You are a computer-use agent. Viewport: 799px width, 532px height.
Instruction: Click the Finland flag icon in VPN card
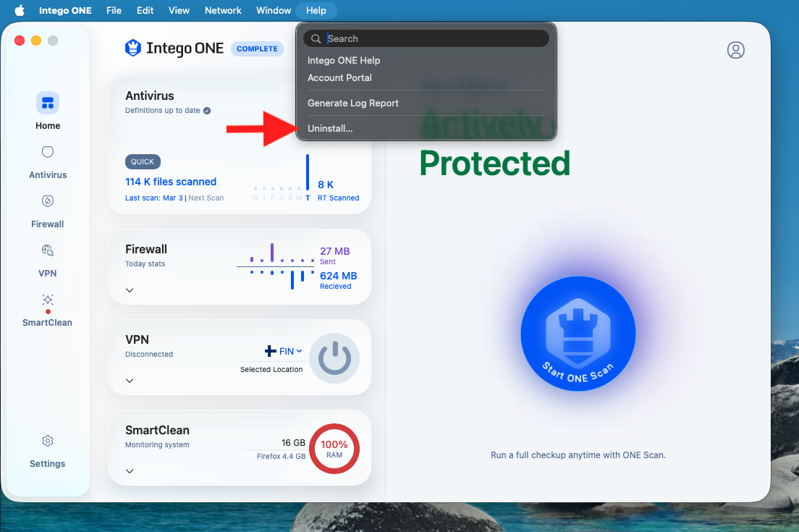[271, 351]
